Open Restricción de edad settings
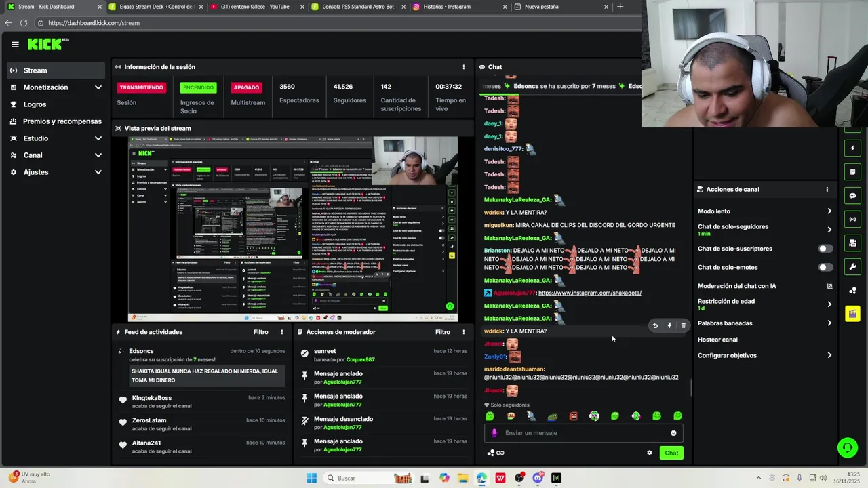Screen dimensions: 868x488 pos(764,304)
